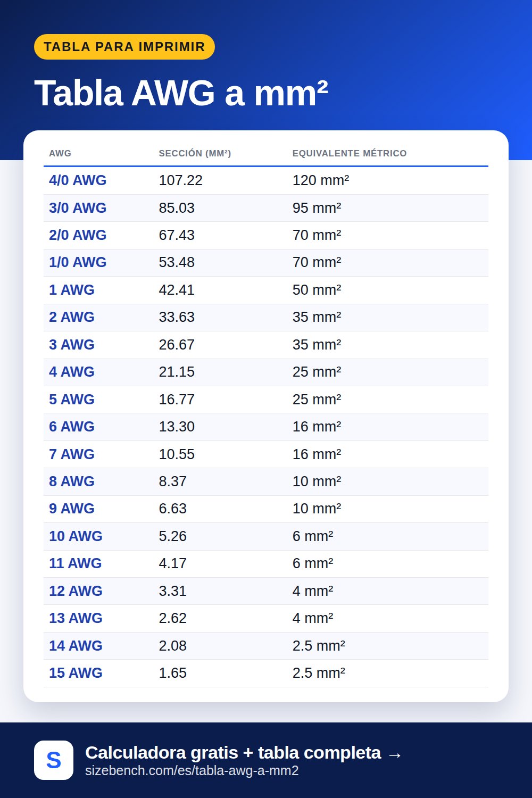The image size is (532, 798).
Task: Click "10 mm²" in the 9 AWG row
Action: [x=317, y=509]
